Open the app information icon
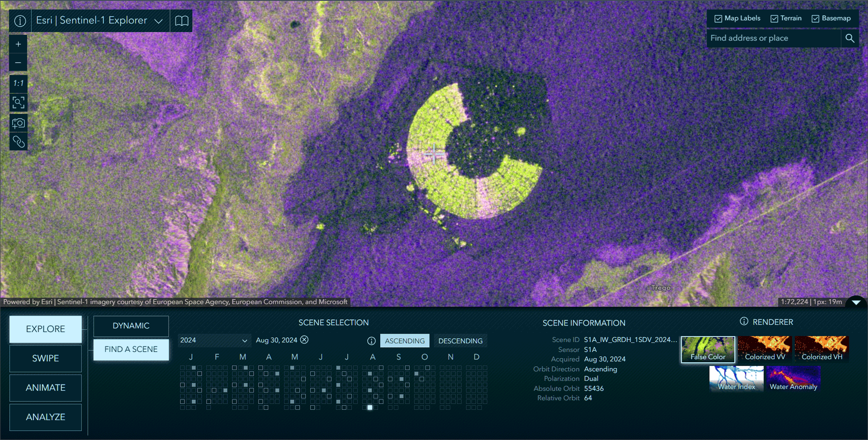Screen dimensions: 868x440 20,21
